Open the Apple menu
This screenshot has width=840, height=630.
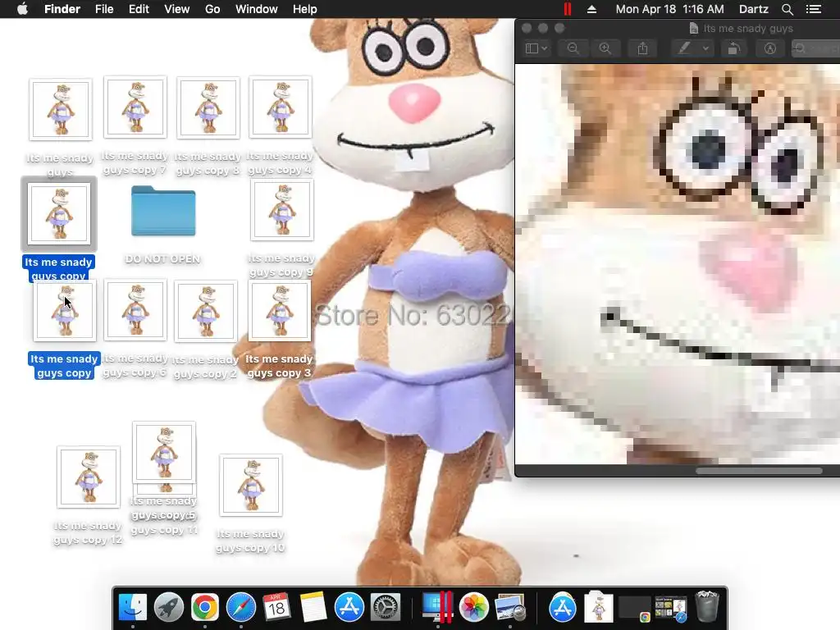22,9
